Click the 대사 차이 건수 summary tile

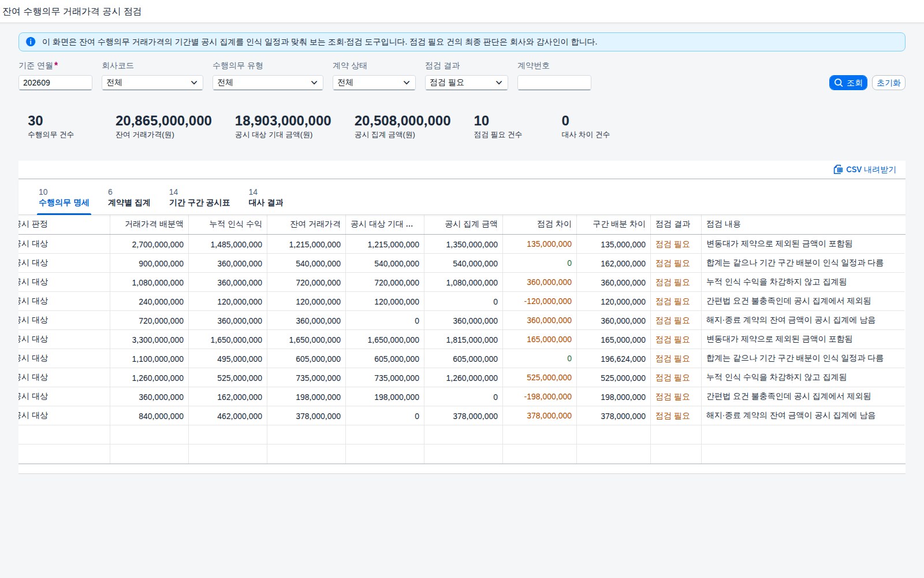(x=586, y=127)
